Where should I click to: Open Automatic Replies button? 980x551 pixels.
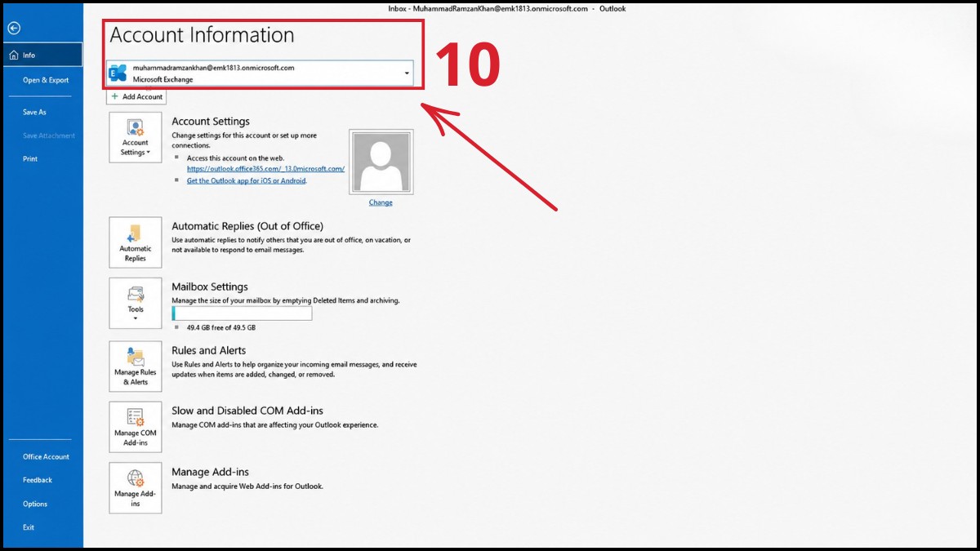click(x=136, y=242)
